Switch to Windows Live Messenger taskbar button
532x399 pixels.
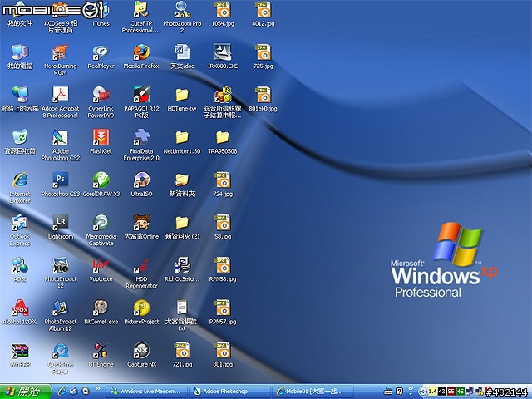point(146,392)
